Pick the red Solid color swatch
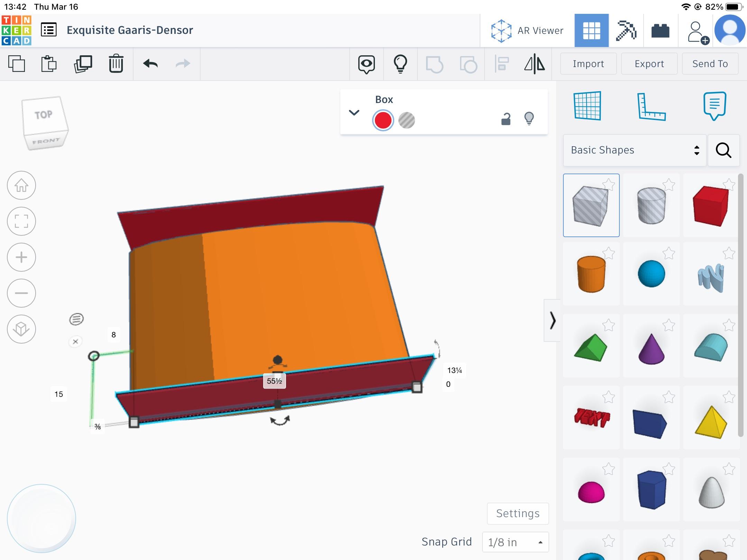747x560 pixels. (x=383, y=121)
